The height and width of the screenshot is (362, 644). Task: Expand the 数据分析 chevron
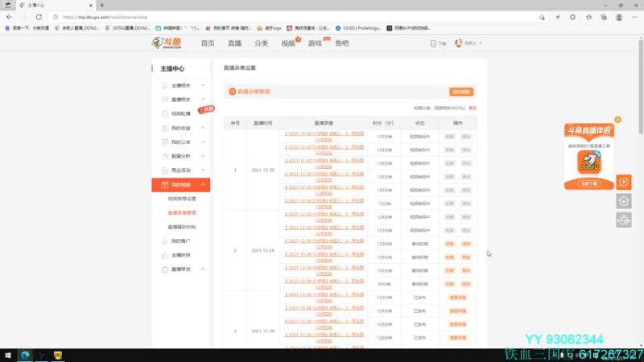203,156
